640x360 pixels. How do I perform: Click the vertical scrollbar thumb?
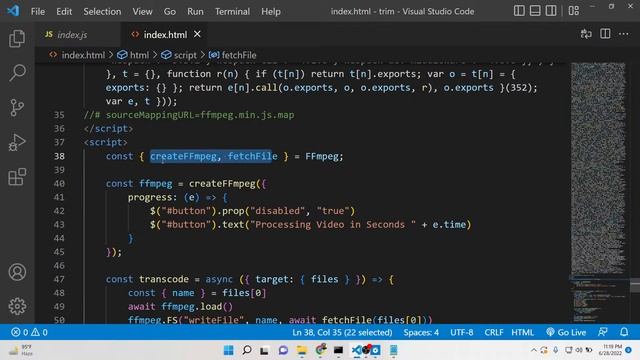[x=635, y=284]
